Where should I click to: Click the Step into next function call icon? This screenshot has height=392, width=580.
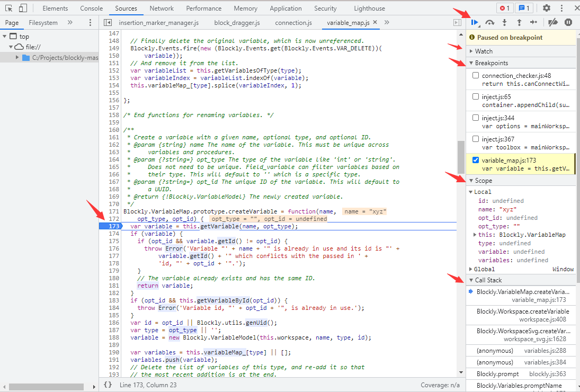pos(504,23)
